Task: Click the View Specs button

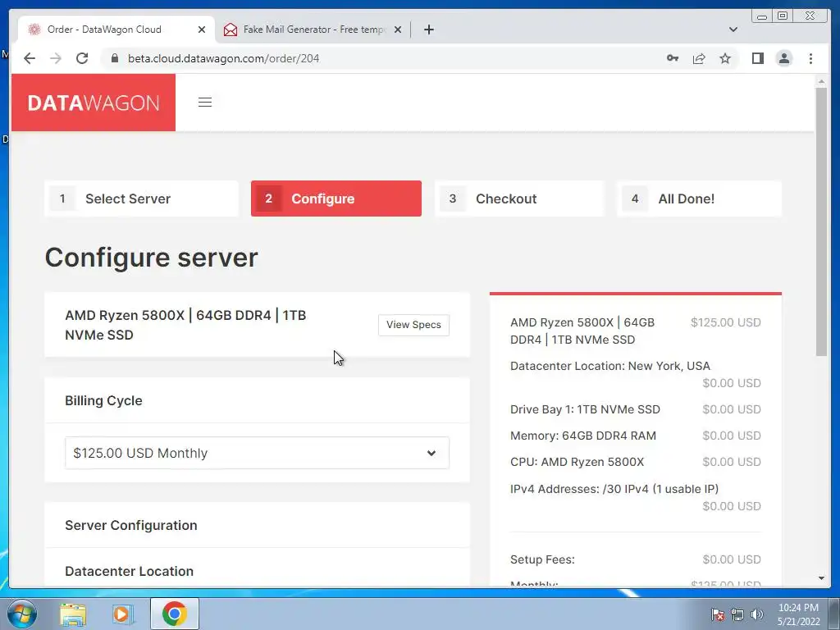Action: coord(413,325)
